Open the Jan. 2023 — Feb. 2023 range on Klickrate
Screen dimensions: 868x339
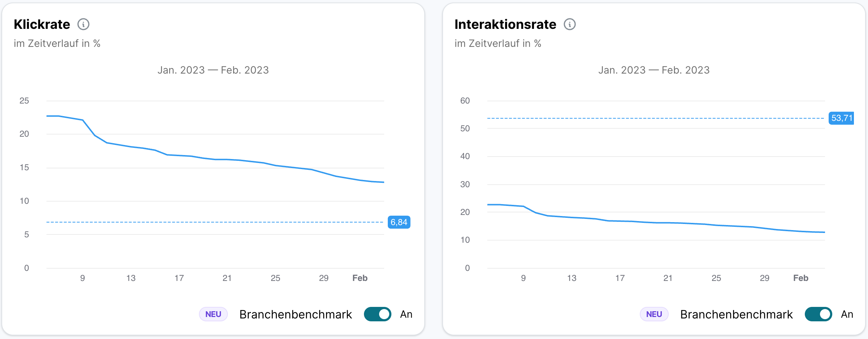213,70
